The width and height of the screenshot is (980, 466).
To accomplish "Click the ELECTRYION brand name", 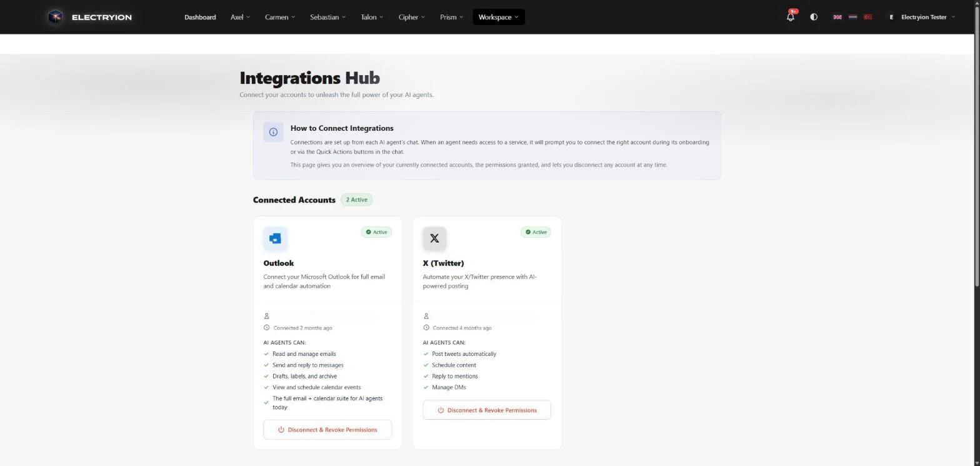I will pos(102,18).
